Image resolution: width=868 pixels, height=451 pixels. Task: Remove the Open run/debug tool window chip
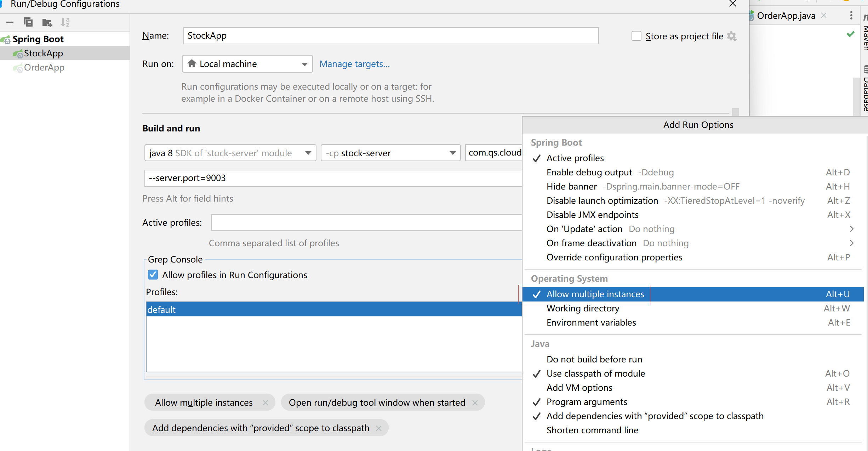pos(475,403)
